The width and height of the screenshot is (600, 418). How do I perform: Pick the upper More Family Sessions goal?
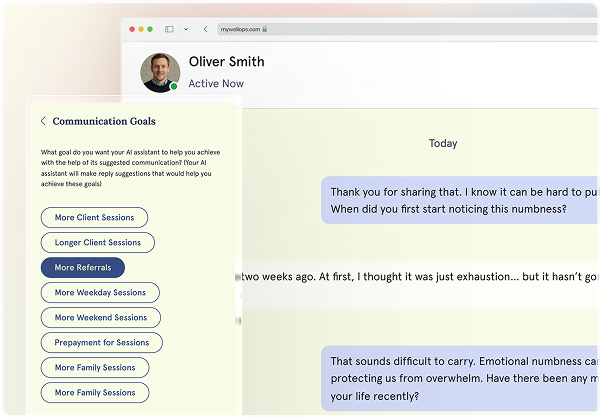95,367
